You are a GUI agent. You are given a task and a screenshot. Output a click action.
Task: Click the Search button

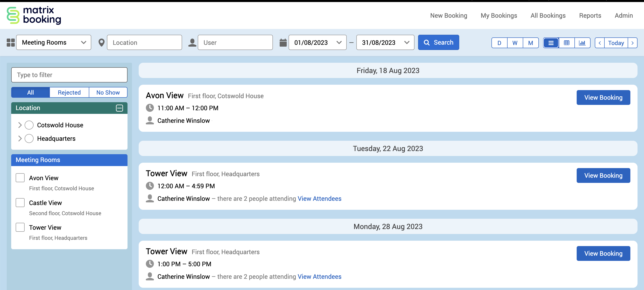438,43
